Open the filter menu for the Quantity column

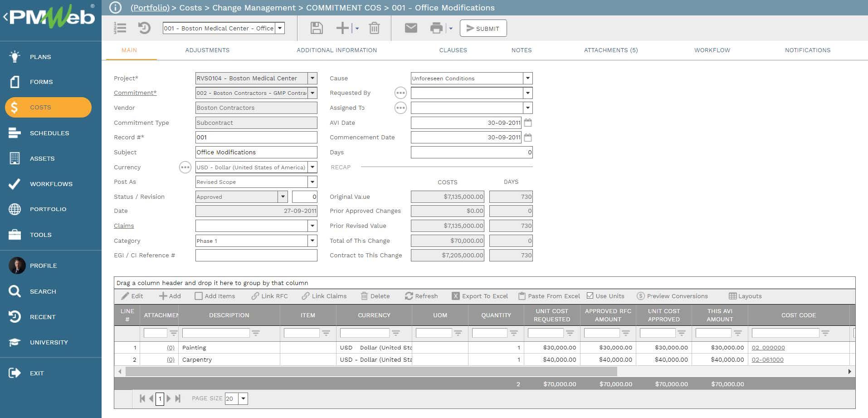(514, 333)
